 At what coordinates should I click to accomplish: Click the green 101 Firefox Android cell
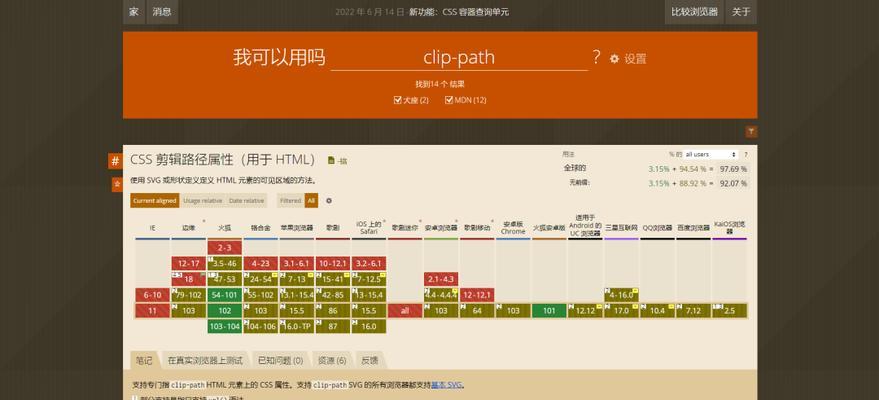(x=549, y=310)
